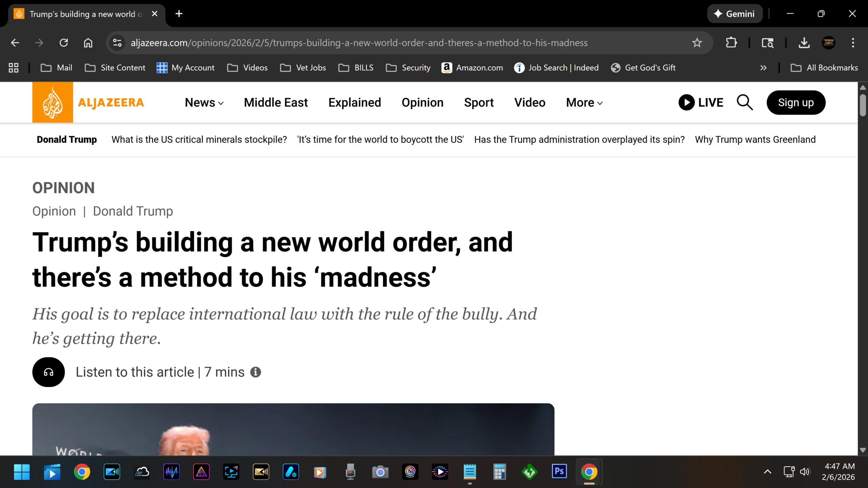
Task: Click the Sign up button
Action: (796, 102)
